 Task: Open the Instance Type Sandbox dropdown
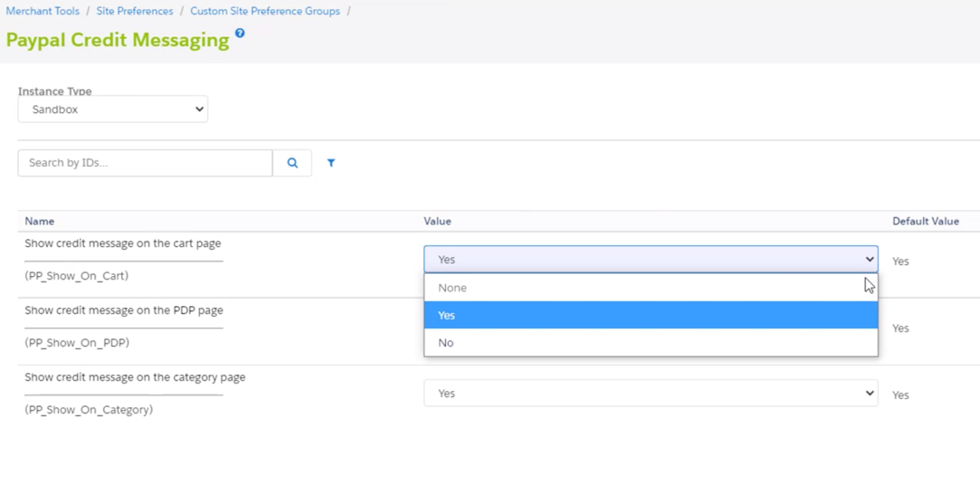(x=113, y=109)
